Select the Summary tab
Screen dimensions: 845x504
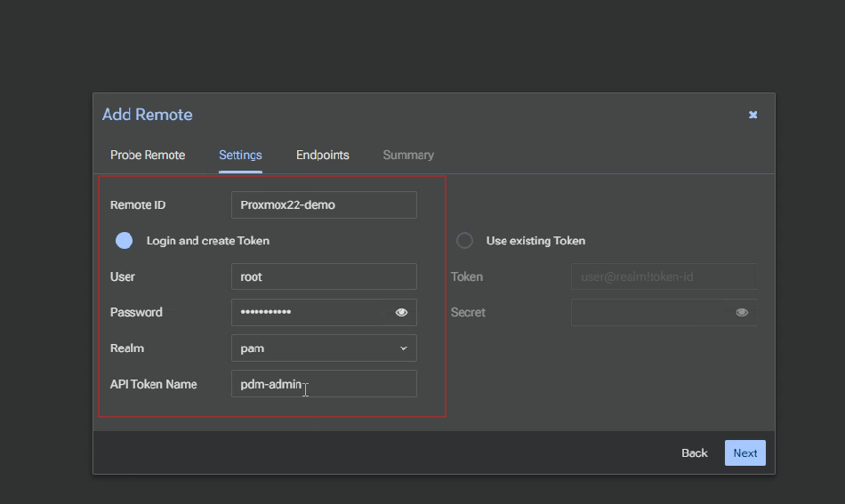click(408, 155)
